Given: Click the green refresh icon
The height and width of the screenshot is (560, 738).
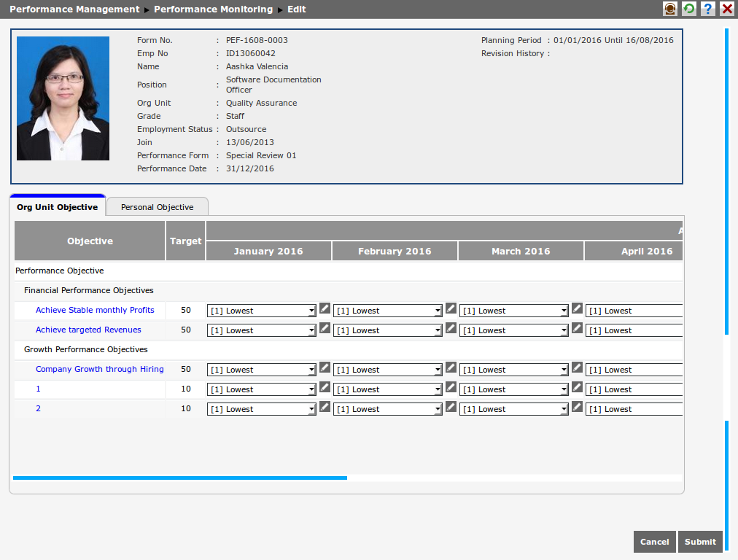Looking at the screenshot, I should (x=689, y=9).
